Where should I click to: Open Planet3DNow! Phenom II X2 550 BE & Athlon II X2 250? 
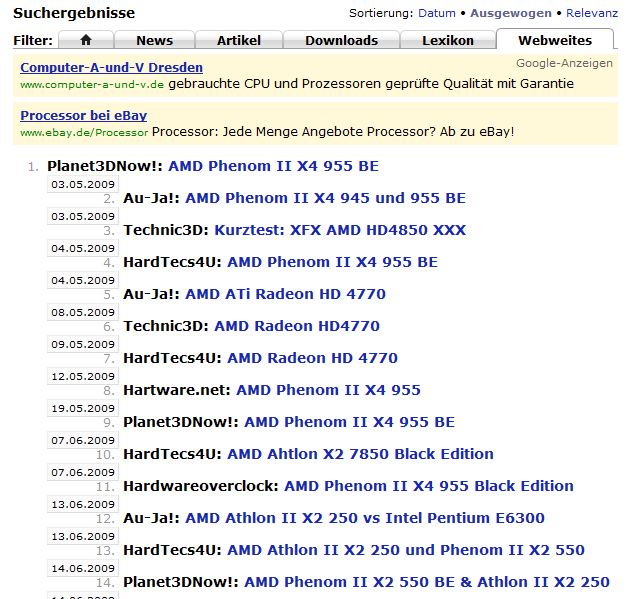click(427, 582)
